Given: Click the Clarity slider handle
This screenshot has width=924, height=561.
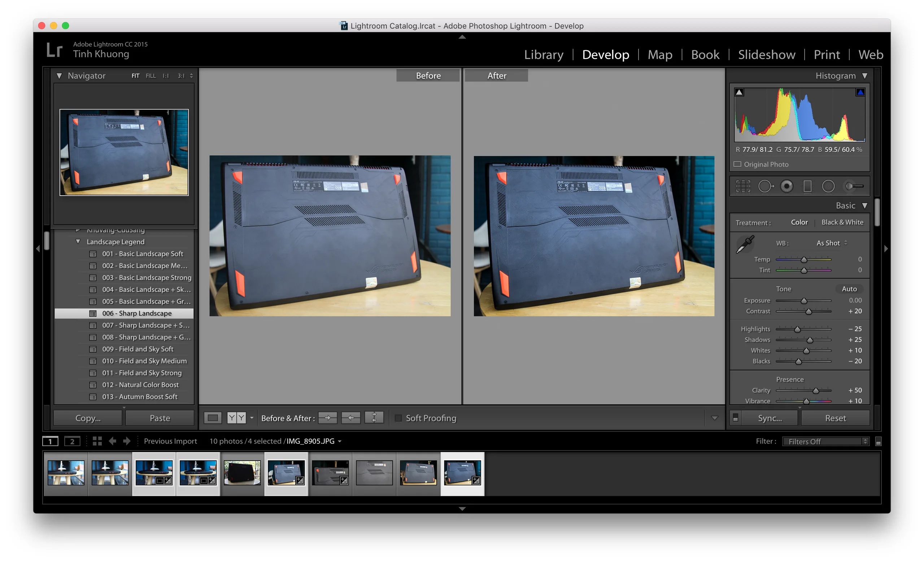Looking at the screenshot, I should [816, 391].
